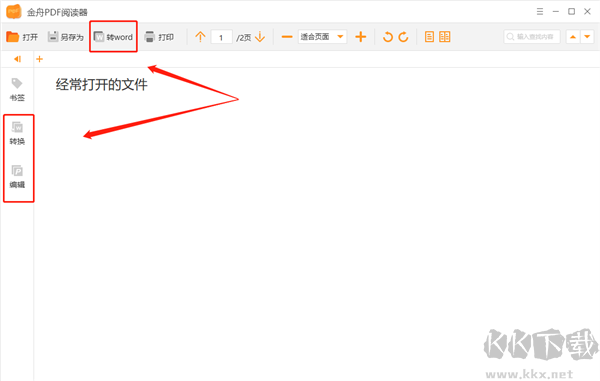600x381 pixels.
Task: Switch to single page view
Action: pyautogui.click(x=429, y=37)
